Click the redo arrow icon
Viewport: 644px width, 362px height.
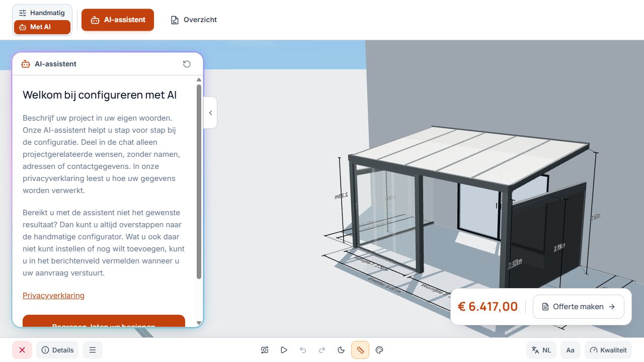[322, 350]
